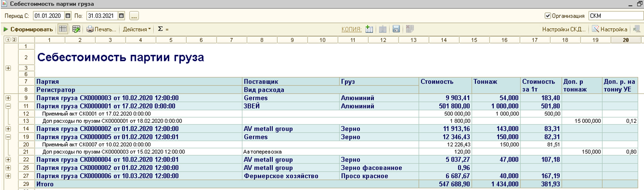Click the ellipsis period selection button

134,16
